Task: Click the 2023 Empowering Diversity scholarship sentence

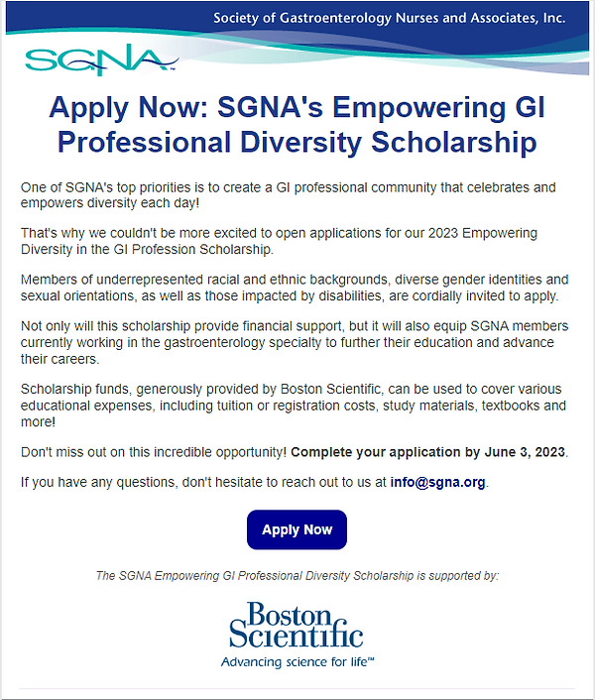Action: (278, 241)
